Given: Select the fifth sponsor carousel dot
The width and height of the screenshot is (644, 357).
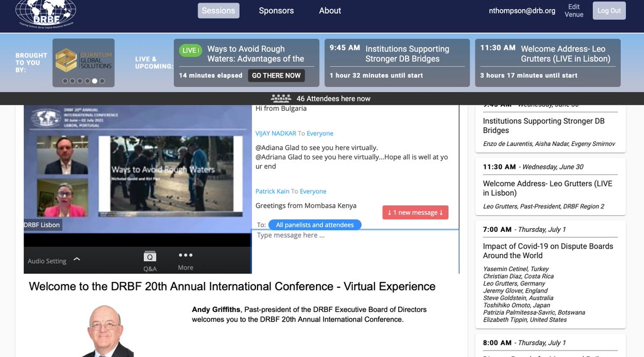Looking at the screenshot, I should tap(94, 81).
